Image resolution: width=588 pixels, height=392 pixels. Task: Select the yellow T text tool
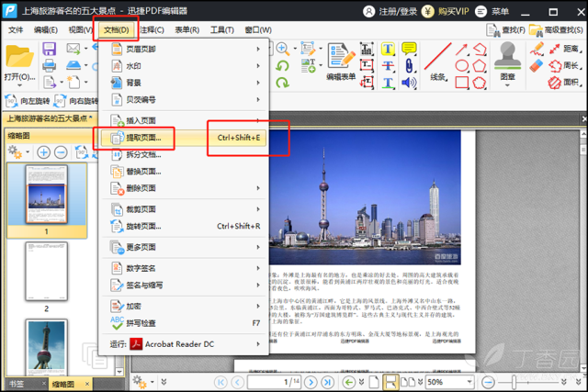[x=388, y=49]
